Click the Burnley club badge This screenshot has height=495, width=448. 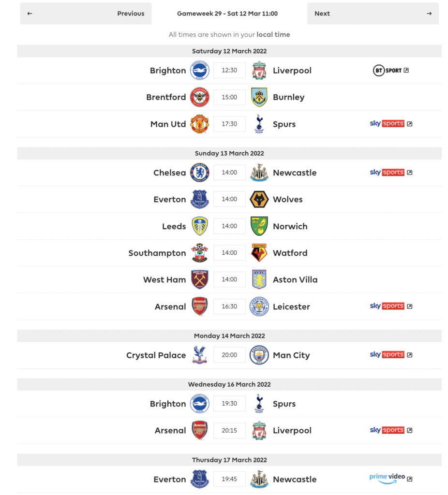pyautogui.click(x=259, y=97)
